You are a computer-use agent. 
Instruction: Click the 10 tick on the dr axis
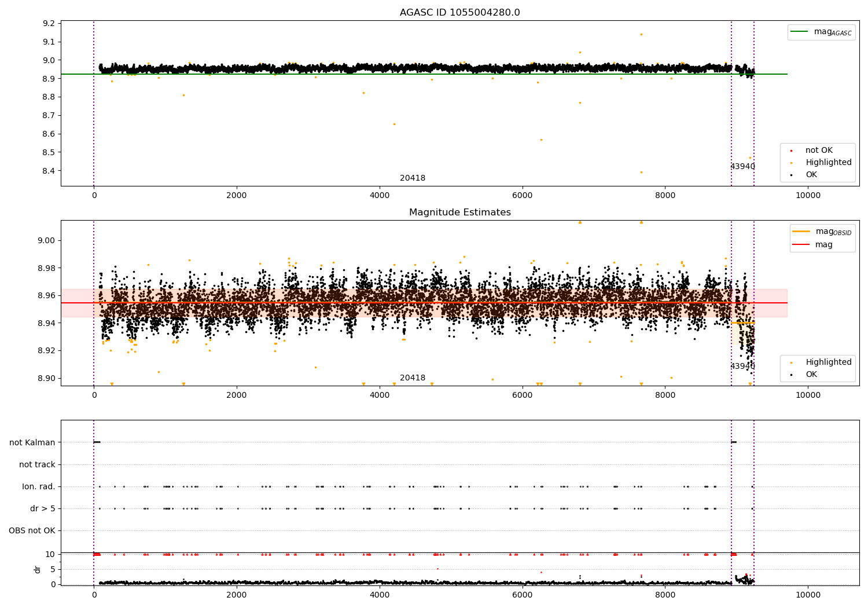coord(50,554)
